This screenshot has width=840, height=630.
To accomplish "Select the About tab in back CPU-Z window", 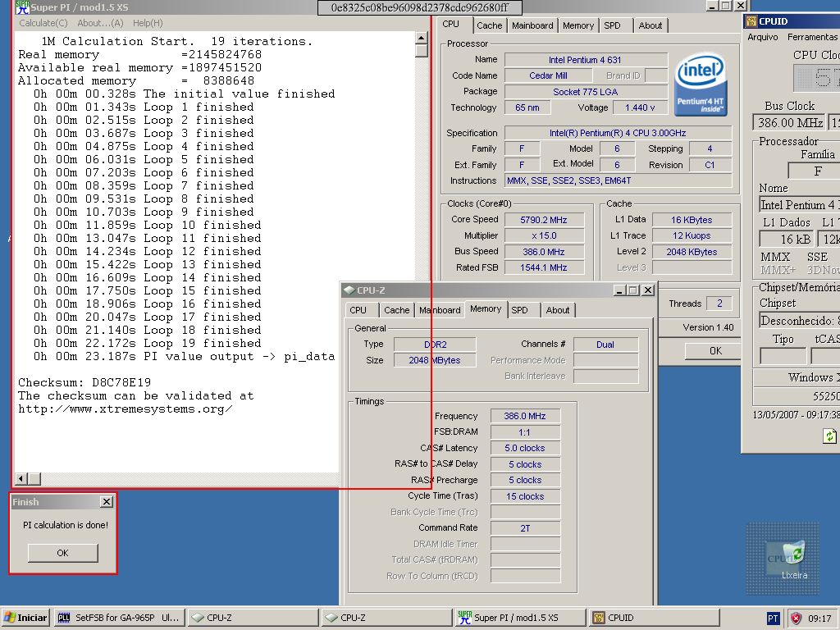I will click(x=651, y=25).
